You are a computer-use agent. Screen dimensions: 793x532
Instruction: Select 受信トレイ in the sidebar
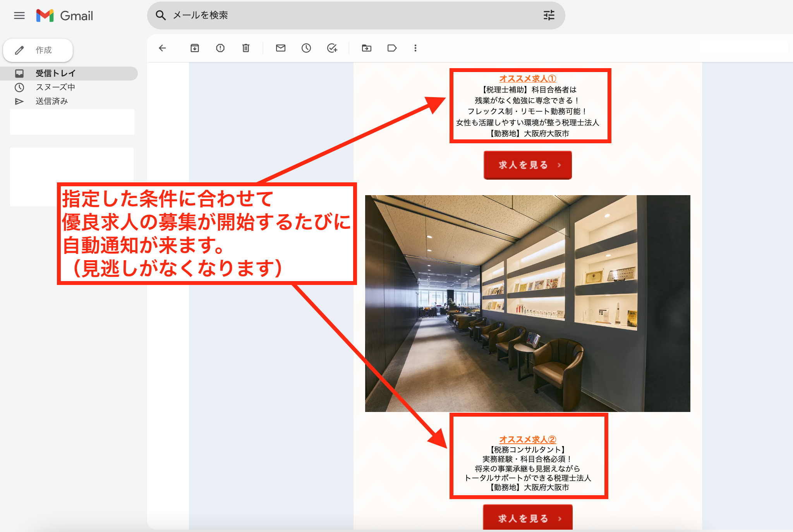pyautogui.click(x=55, y=74)
